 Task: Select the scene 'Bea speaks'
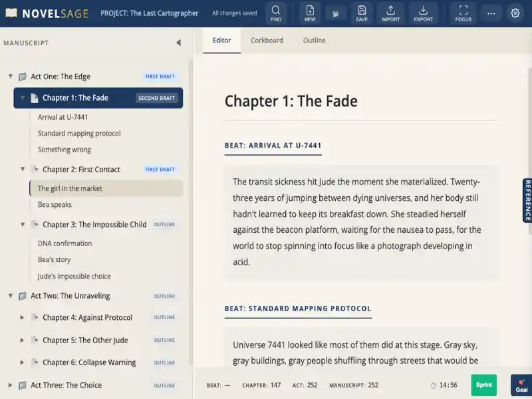pyautogui.click(x=55, y=205)
